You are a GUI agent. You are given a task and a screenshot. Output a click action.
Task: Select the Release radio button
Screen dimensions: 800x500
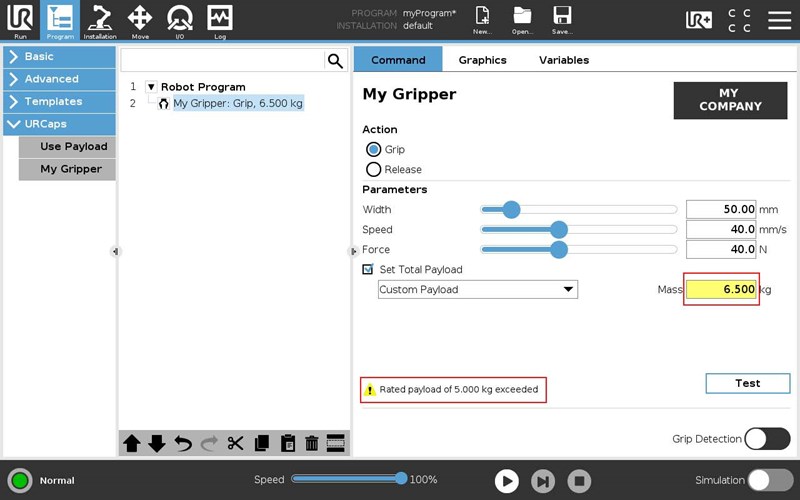(374, 169)
